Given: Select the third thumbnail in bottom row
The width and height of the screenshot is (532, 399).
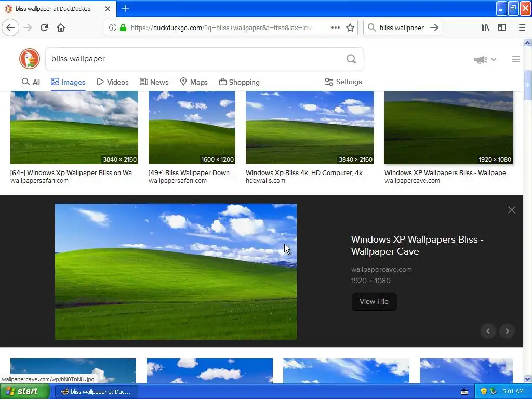Looking at the screenshot, I should click(346, 371).
